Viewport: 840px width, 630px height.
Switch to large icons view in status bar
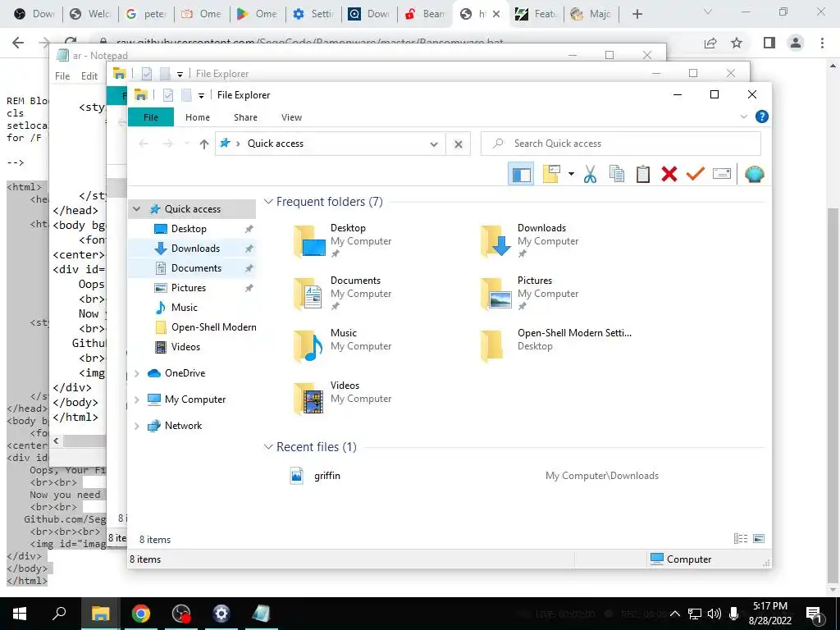click(x=759, y=539)
